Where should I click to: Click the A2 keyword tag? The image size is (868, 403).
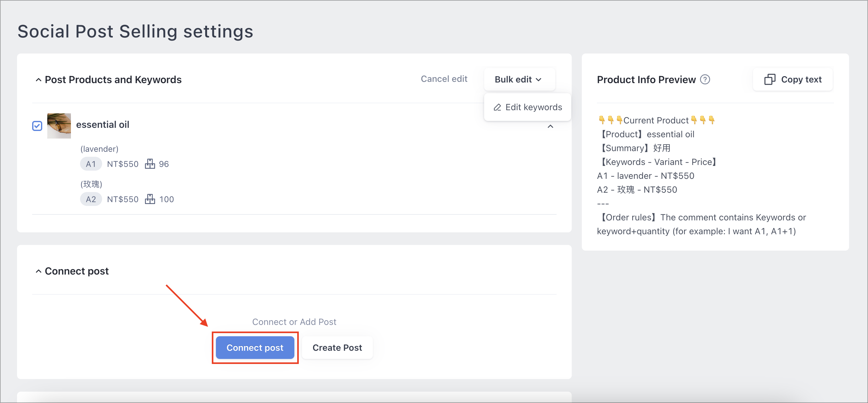[x=91, y=199]
